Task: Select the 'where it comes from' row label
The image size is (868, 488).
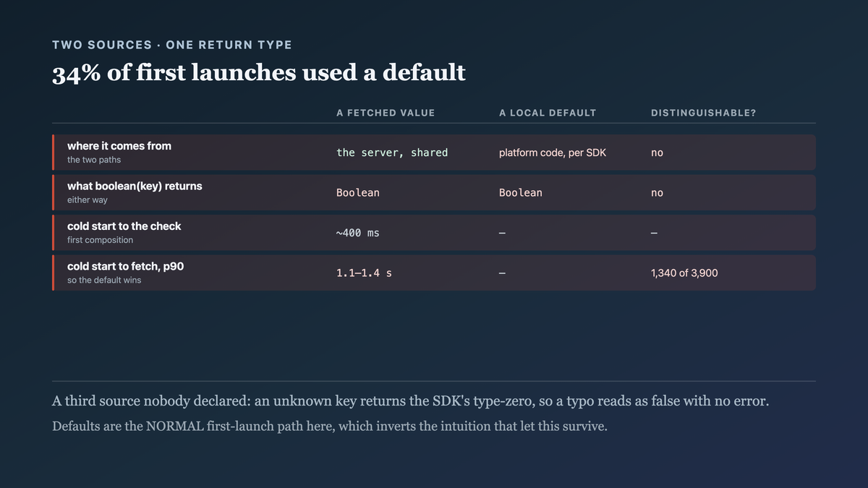Action: pos(119,146)
